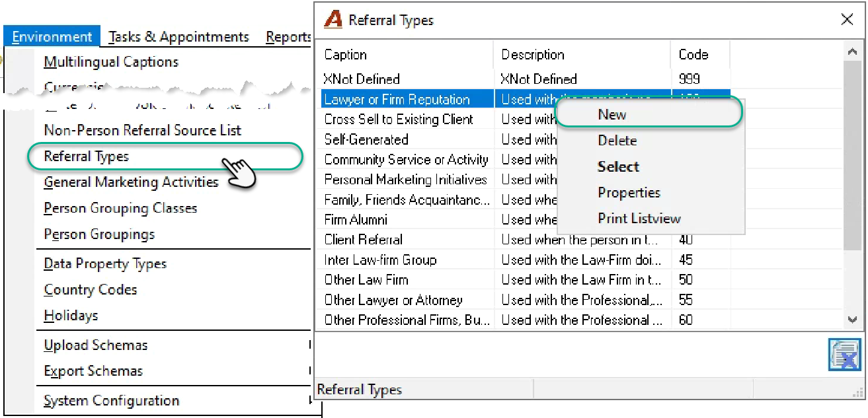Open Properties from the context menu

[x=629, y=193]
